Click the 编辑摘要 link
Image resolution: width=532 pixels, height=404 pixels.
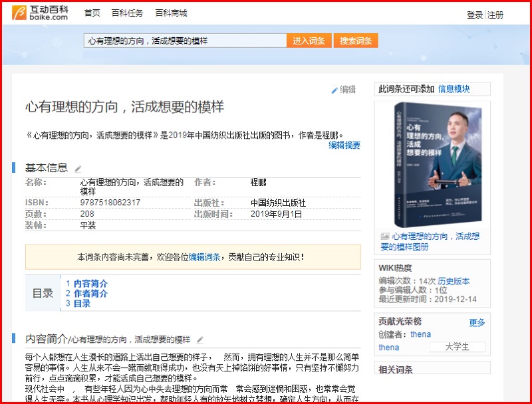344,145
